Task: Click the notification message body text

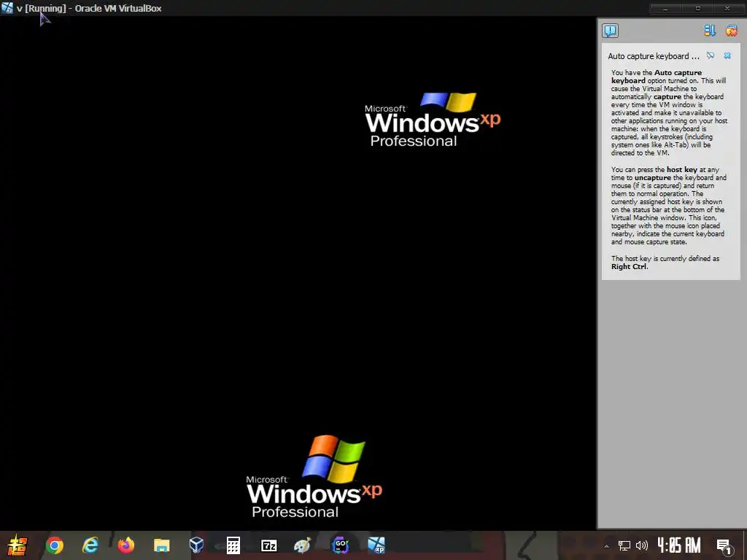Action: pos(669,169)
